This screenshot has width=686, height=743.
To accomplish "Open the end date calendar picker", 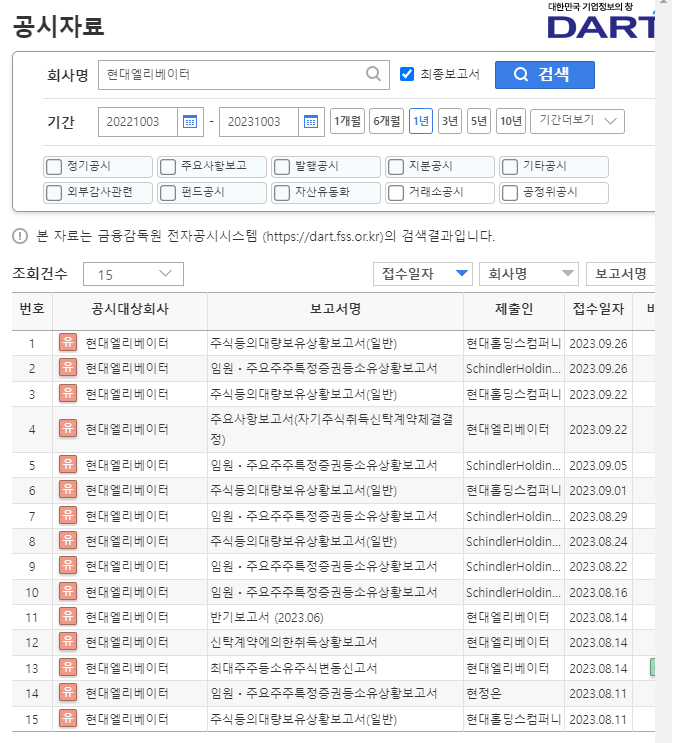I will point(311,122).
